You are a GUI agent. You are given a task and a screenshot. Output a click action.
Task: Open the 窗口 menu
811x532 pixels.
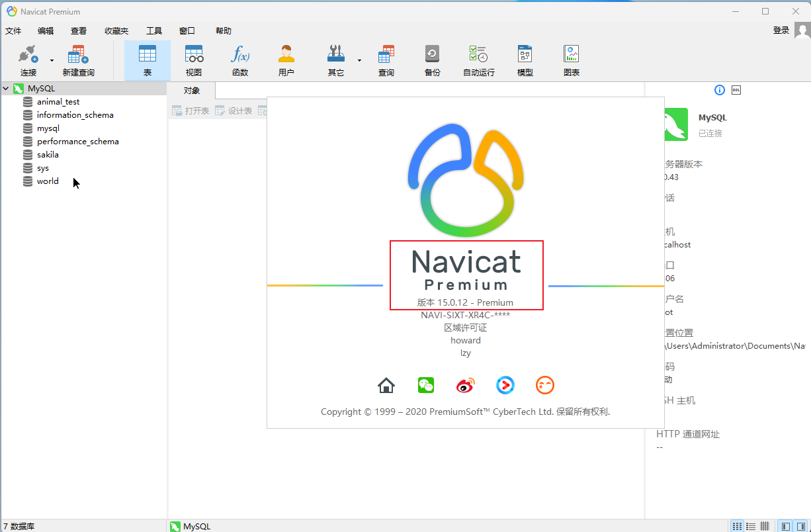click(187, 31)
